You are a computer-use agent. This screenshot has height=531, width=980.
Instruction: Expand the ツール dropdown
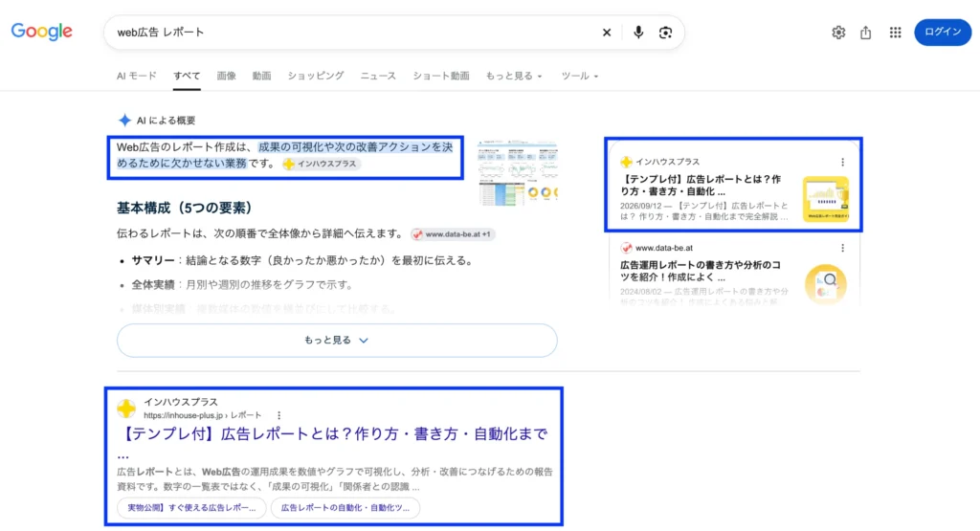point(579,76)
